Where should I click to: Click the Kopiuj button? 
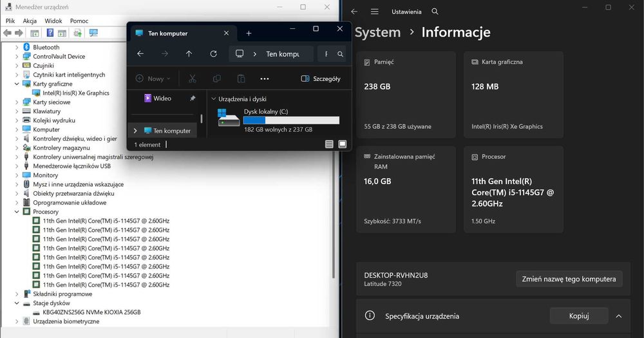pyautogui.click(x=579, y=316)
